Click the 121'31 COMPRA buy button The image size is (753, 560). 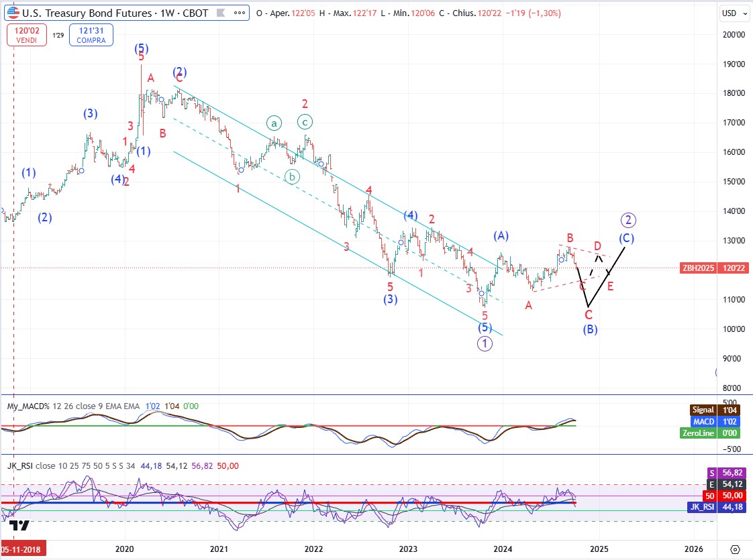click(x=91, y=35)
